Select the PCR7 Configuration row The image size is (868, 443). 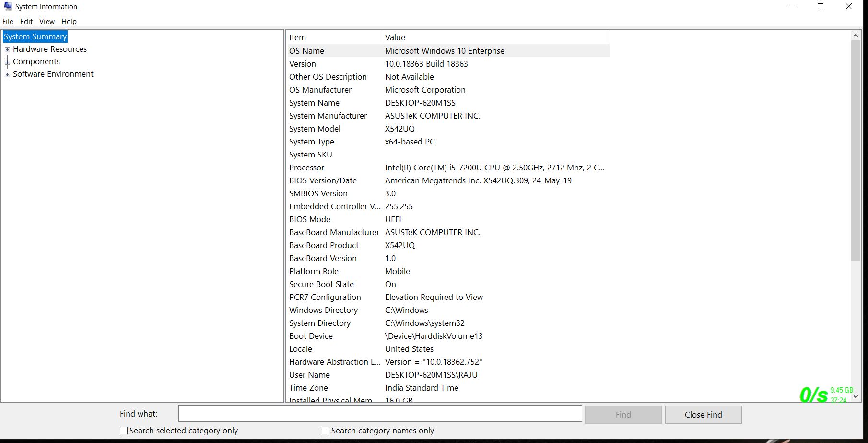click(x=448, y=297)
